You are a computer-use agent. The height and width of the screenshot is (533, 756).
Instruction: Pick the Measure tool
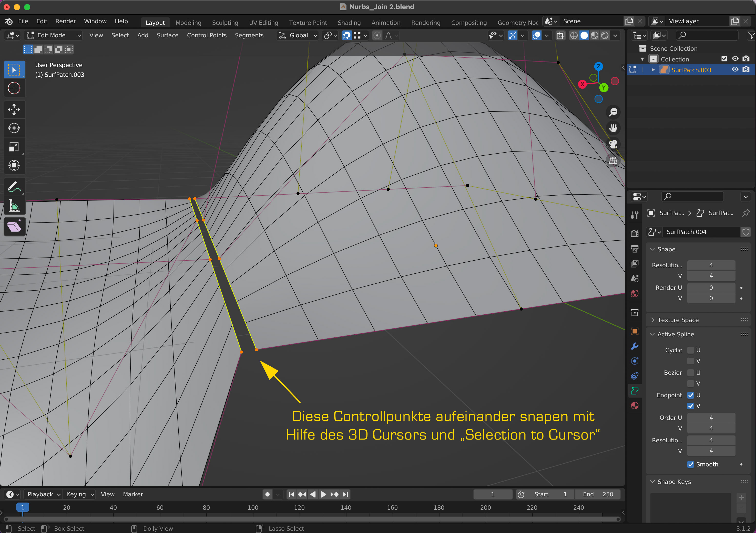click(x=14, y=206)
